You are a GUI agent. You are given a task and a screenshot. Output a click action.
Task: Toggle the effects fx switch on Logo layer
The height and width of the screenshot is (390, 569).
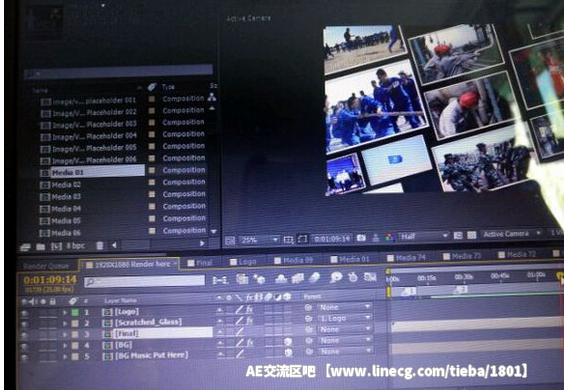[250, 309]
